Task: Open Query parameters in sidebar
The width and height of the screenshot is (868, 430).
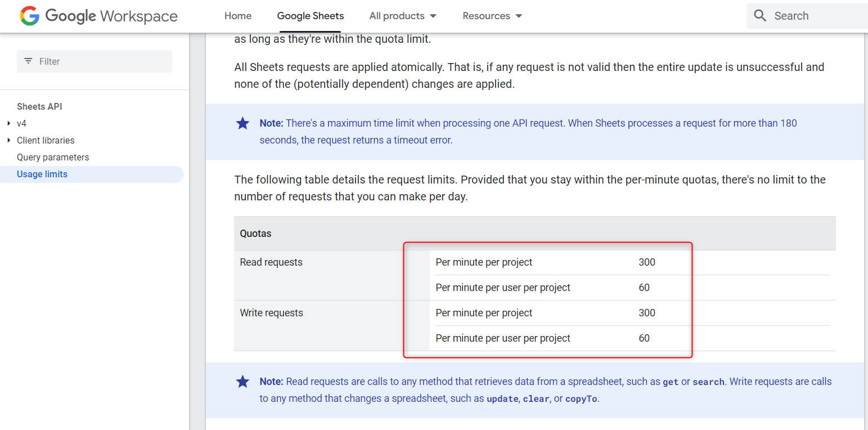Action: (53, 157)
